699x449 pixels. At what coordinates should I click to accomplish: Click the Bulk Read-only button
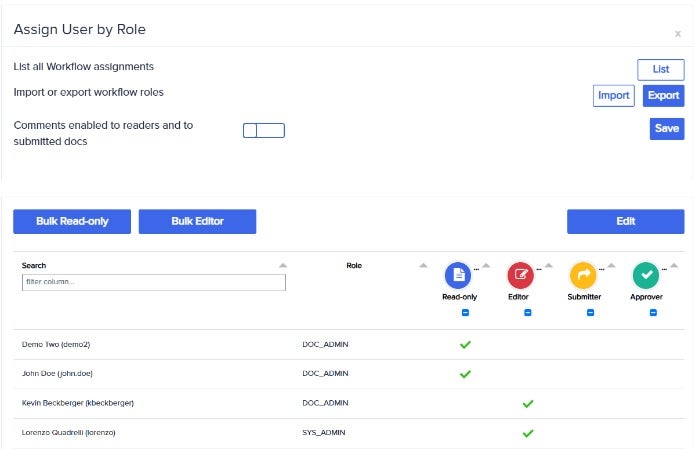click(72, 221)
